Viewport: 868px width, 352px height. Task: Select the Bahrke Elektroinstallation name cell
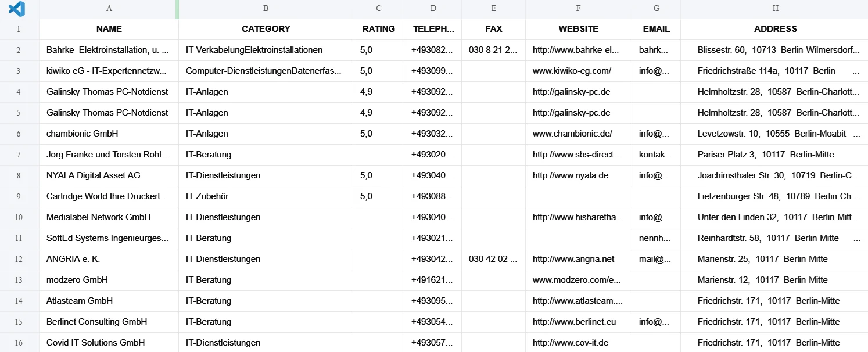[109, 50]
